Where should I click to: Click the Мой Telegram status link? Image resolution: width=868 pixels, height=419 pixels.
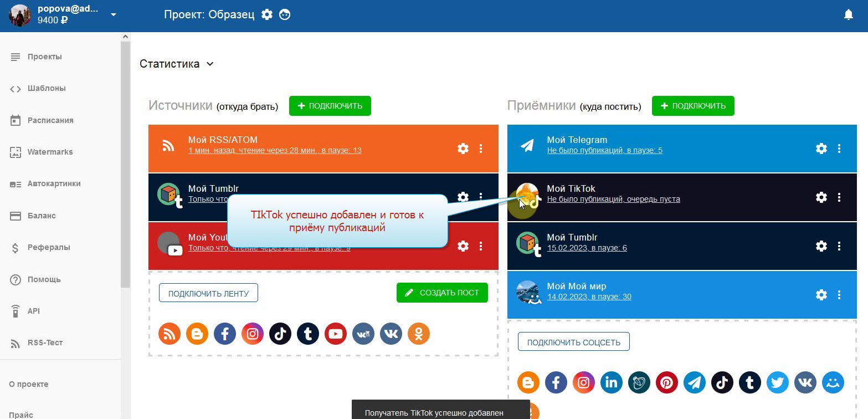(x=604, y=150)
